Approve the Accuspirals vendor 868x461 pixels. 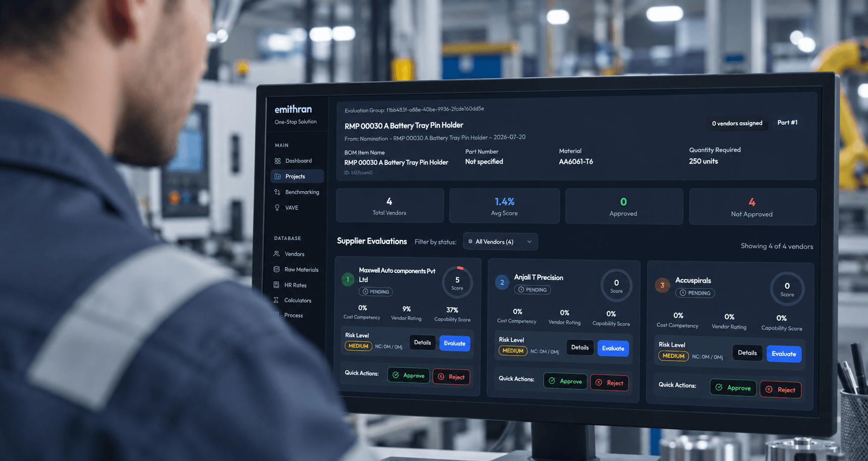[x=733, y=388]
